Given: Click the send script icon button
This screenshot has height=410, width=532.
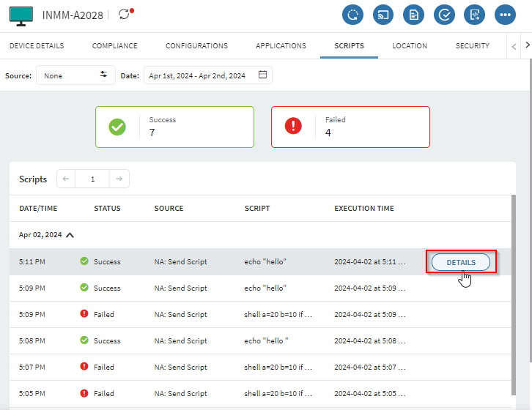Looking at the screenshot, I should (x=474, y=15).
